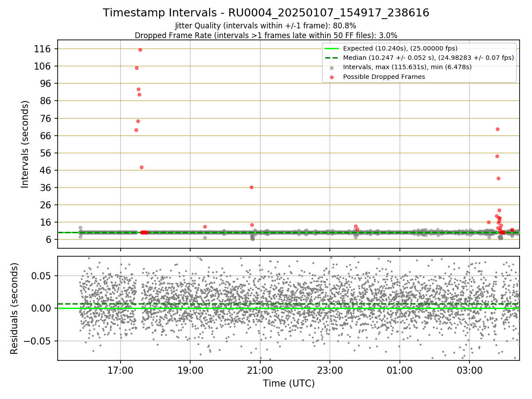Click the '17:00' x-axis tick label
Viewport: 532px width, 399px height.
tap(121, 370)
